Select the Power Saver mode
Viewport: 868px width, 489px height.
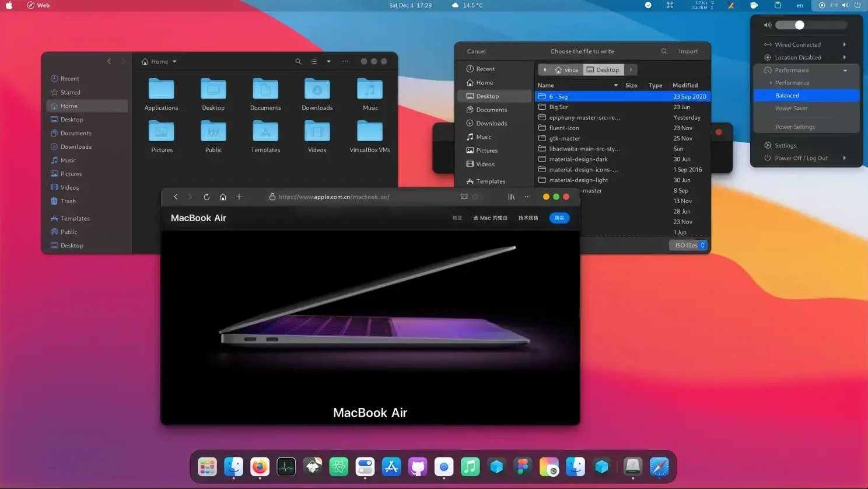pyautogui.click(x=791, y=109)
